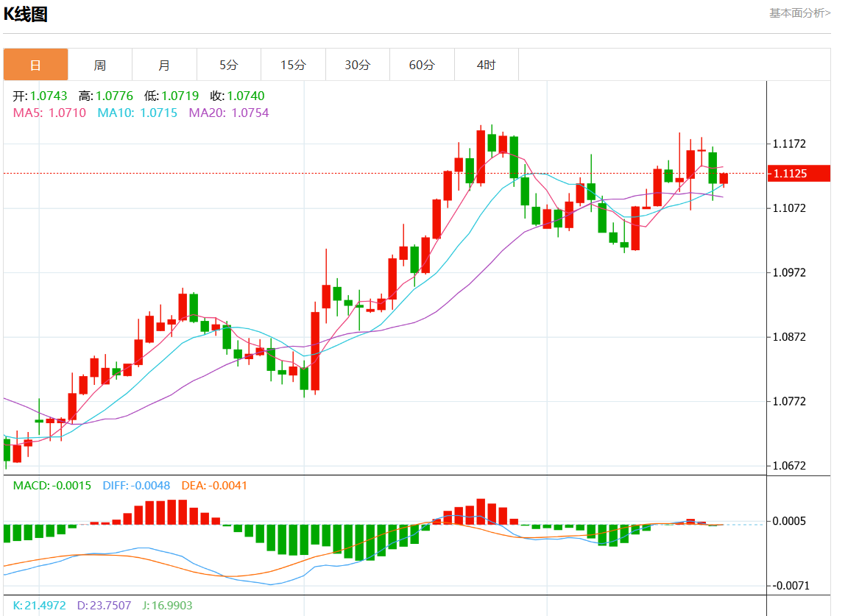Show the 30分 chart tab
The image size is (848, 616).
(357, 65)
